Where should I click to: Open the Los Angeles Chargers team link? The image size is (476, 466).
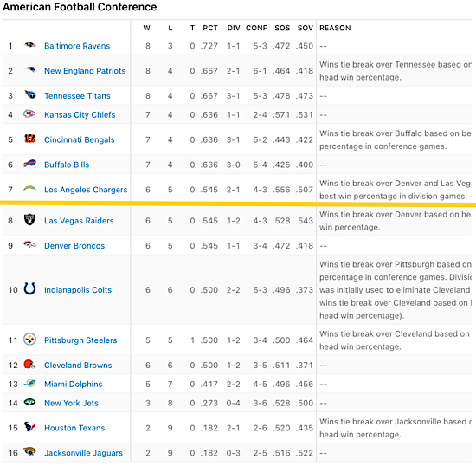86,190
